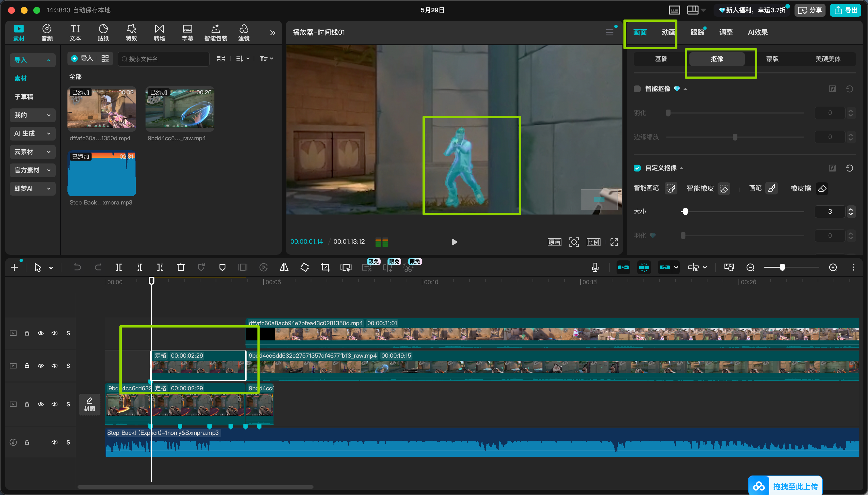The height and width of the screenshot is (495, 868).
Task: Lock the top video track
Action: 27,333
